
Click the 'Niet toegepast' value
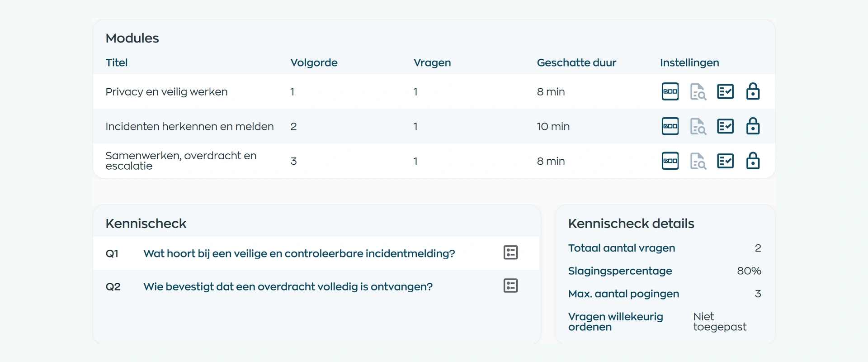pyautogui.click(x=720, y=322)
